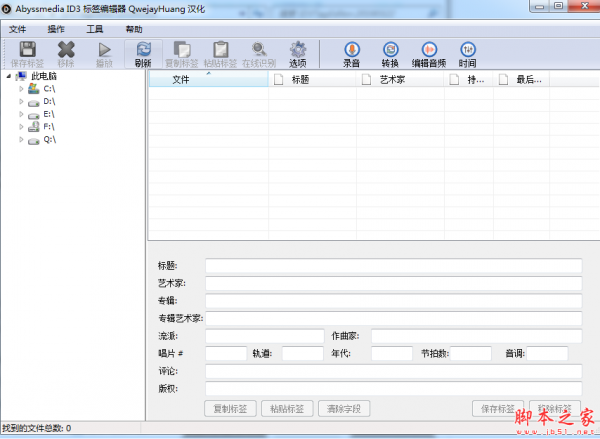The height and width of the screenshot is (439, 600).
Task: Click the Remove Tag (移除标签) button
Action: click(x=555, y=409)
